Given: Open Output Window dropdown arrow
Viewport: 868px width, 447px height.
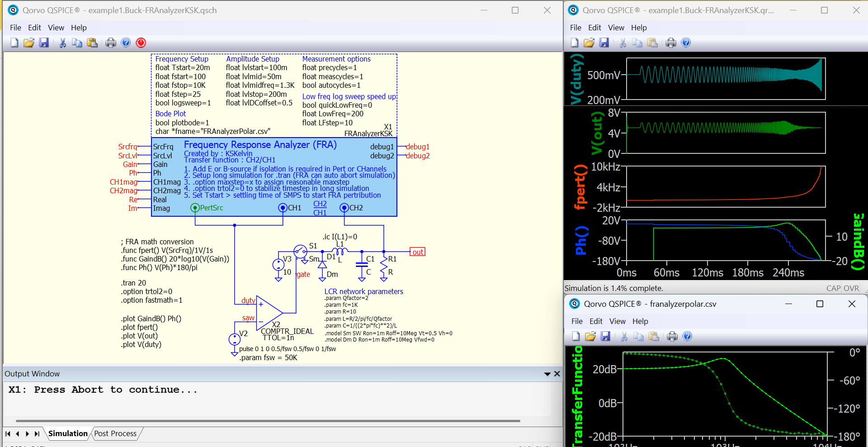Looking at the screenshot, I should [x=547, y=374].
